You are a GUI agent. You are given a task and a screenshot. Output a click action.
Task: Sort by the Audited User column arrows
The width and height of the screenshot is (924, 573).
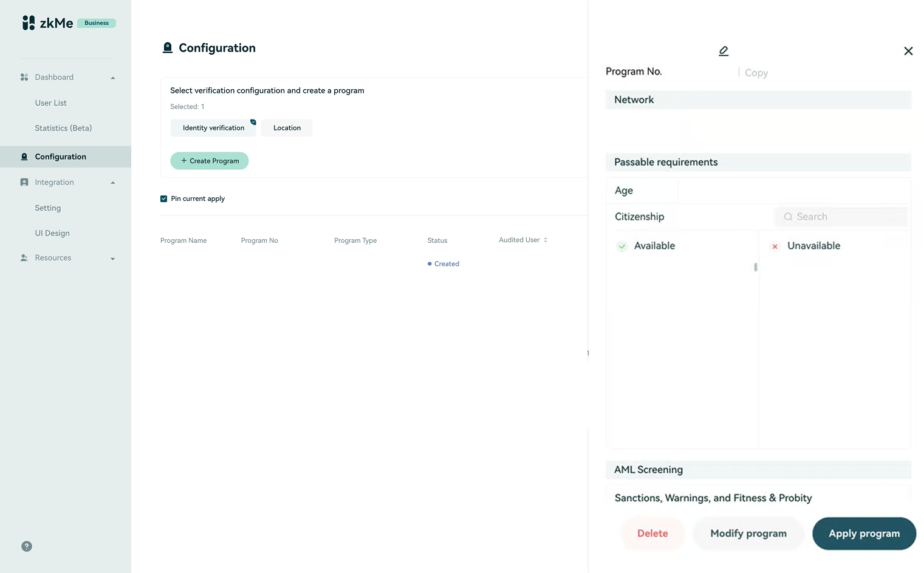pos(546,240)
